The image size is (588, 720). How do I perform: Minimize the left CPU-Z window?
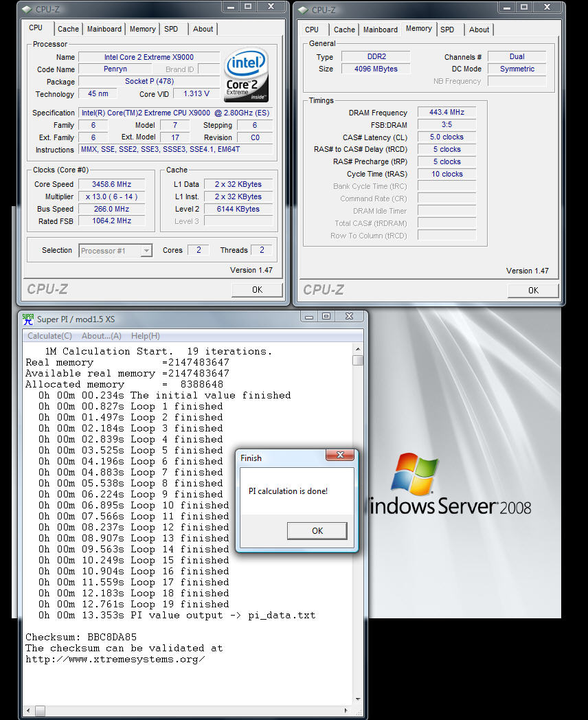(230, 7)
